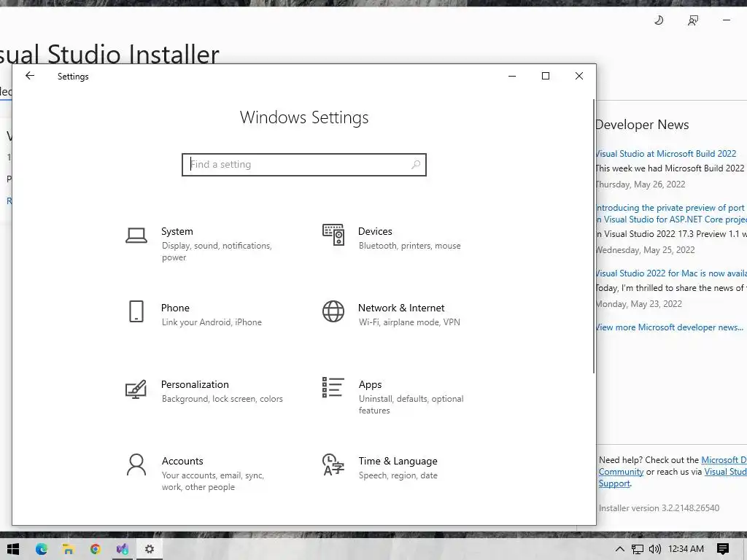The image size is (747, 560).
Task: Show hidden tray icons chevron
Action: coord(619,549)
